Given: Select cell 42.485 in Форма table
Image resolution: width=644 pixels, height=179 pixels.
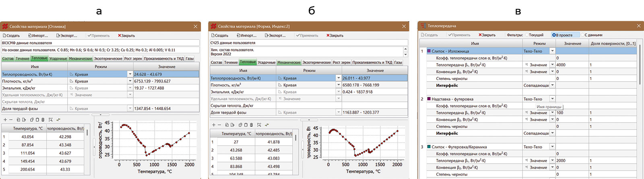Looking at the screenshot, I should (x=273, y=150).
